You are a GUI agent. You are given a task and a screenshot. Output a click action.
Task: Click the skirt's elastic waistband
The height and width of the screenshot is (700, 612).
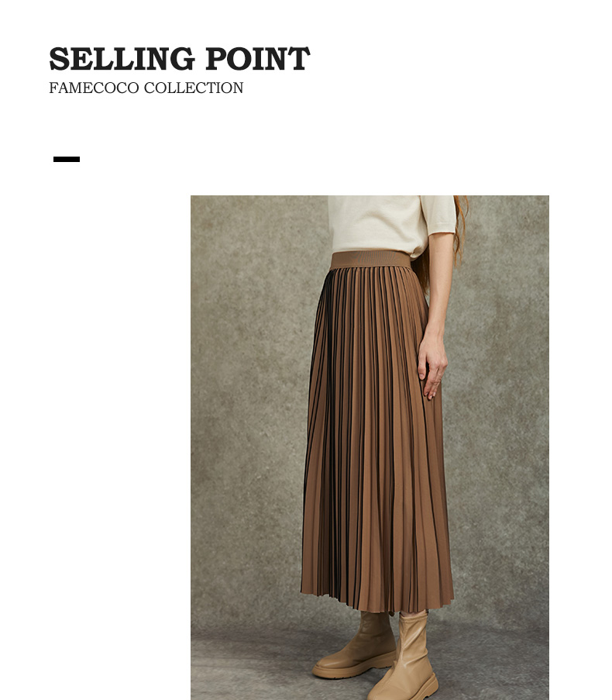click(370, 260)
